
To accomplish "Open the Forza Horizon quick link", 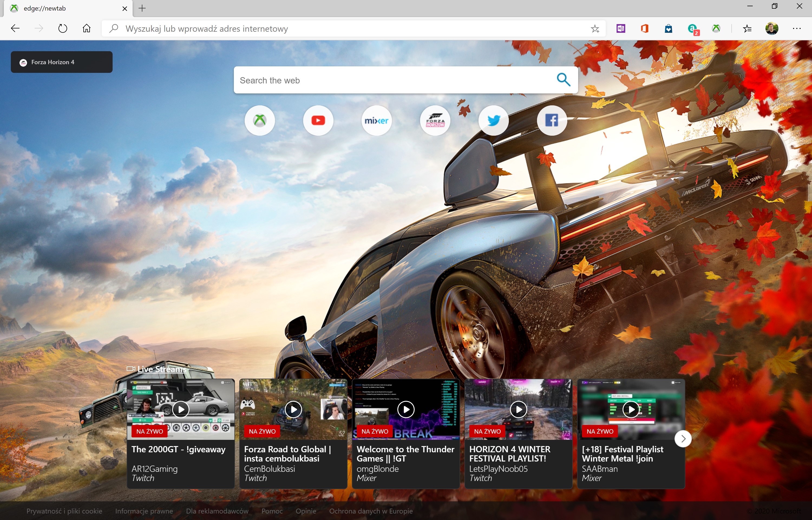I will pyautogui.click(x=435, y=121).
